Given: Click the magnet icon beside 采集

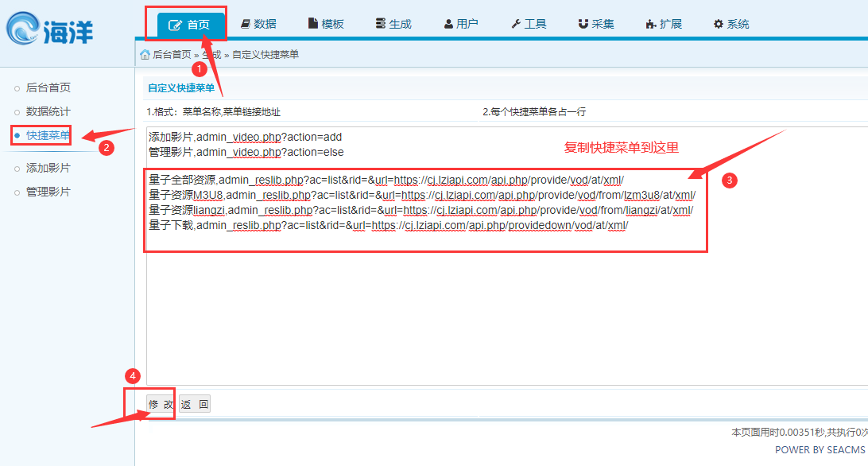Looking at the screenshot, I should pyautogui.click(x=583, y=24).
